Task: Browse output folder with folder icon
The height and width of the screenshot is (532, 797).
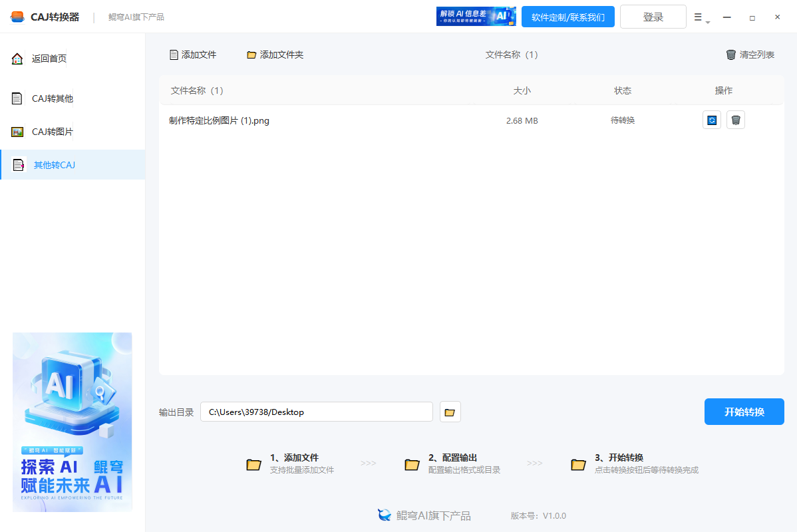Action: pyautogui.click(x=450, y=411)
